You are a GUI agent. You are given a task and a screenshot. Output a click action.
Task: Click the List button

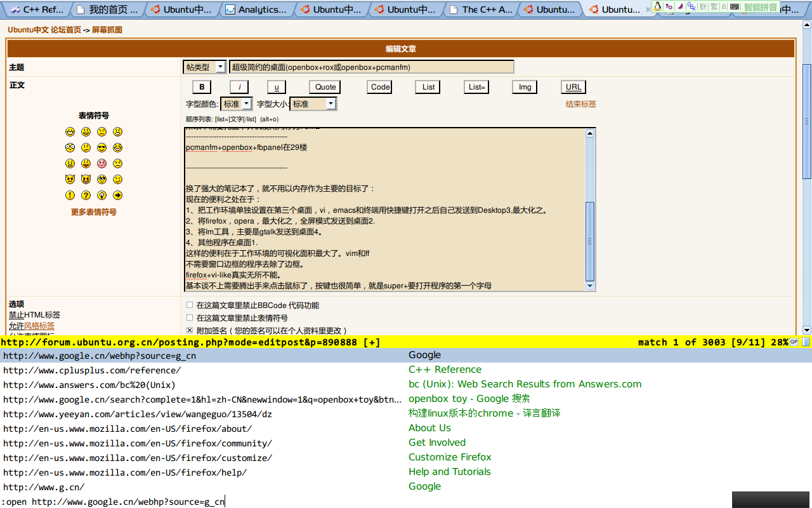coord(429,87)
